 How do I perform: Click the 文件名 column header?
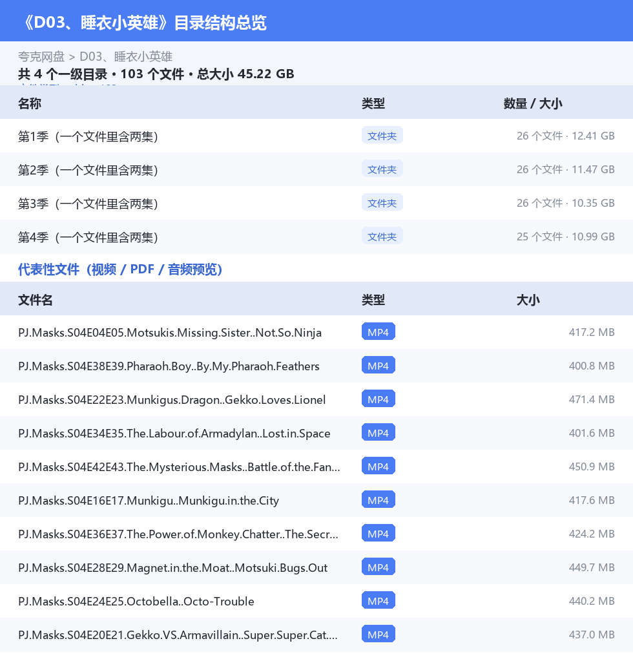point(35,300)
